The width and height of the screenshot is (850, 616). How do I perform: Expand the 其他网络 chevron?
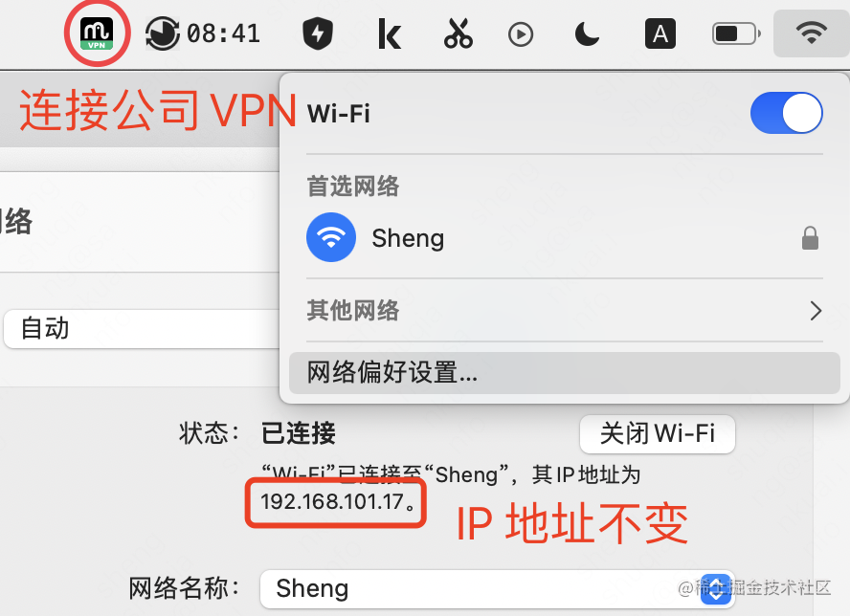pyautogui.click(x=816, y=311)
